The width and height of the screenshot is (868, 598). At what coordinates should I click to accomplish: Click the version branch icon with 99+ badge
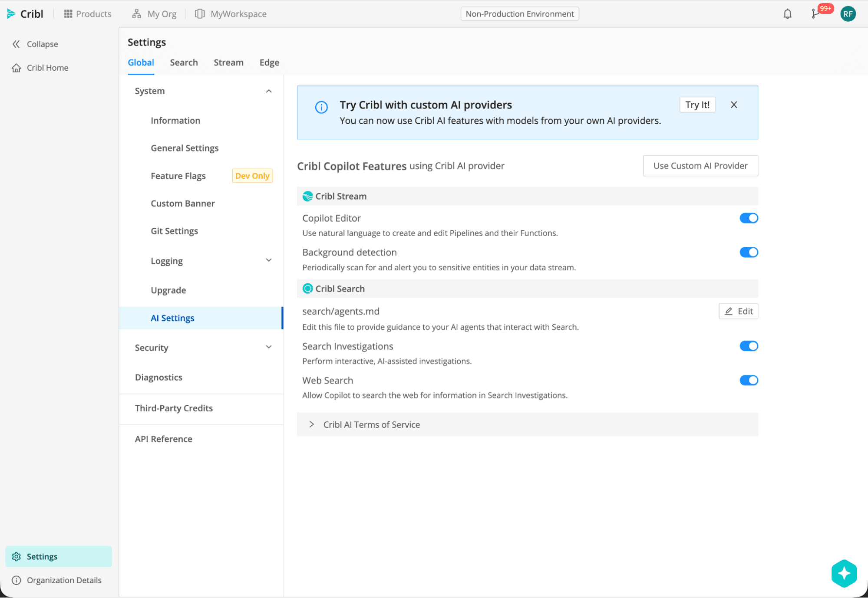click(x=815, y=14)
